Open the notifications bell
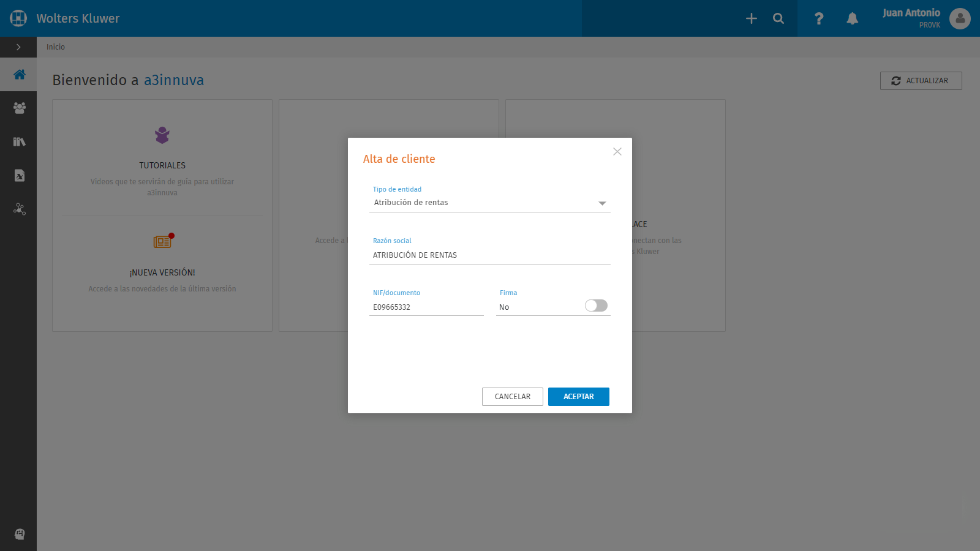Image resolution: width=980 pixels, height=551 pixels. [852, 18]
